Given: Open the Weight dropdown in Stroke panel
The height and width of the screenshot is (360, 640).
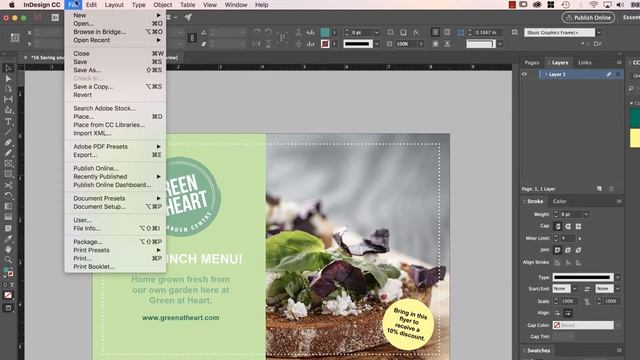Looking at the screenshot, I should click(x=587, y=214).
